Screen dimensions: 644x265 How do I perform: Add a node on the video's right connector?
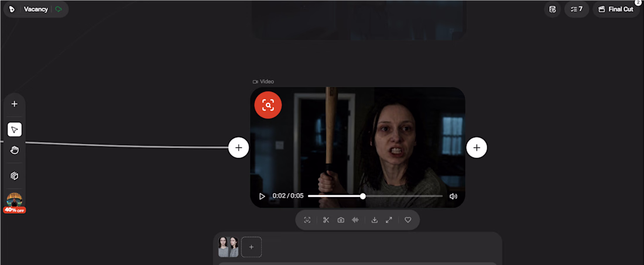click(477, 147)
